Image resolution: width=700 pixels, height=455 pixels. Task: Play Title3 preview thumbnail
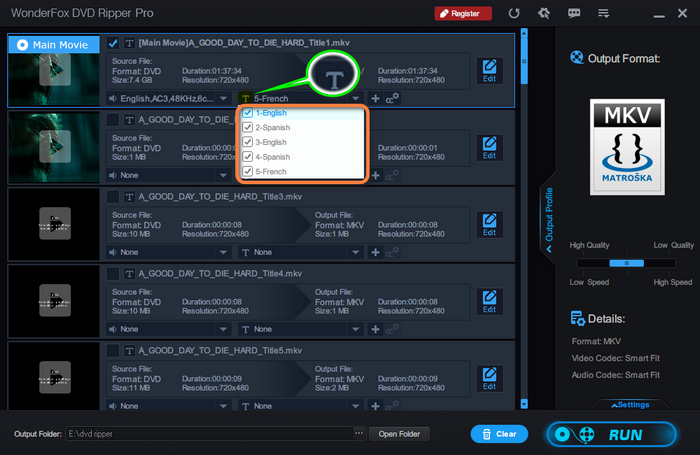pos(55,223)
